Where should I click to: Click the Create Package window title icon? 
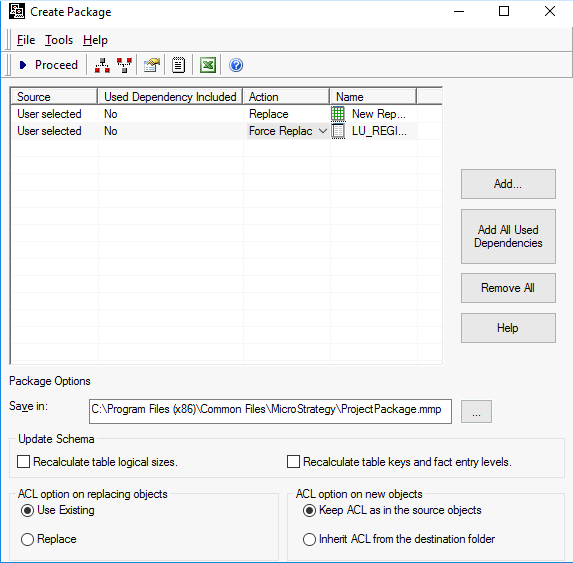[x=17, y=11]
